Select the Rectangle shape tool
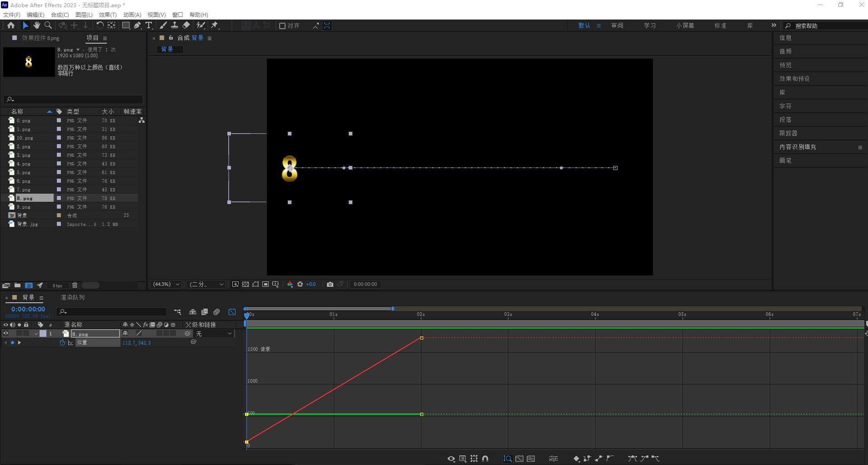Image resolution: width=868 pixels, height=465 pixels. 126,25
